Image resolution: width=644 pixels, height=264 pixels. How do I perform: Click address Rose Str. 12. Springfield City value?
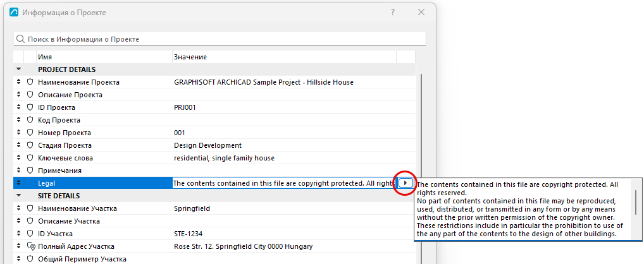(244, 246)
